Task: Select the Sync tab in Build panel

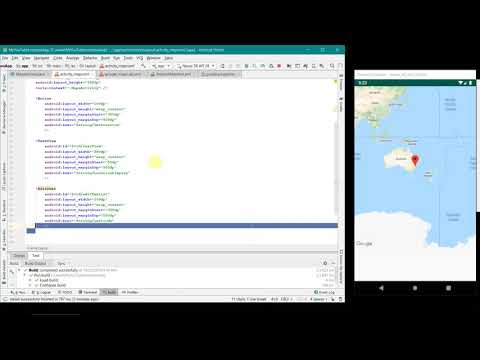Action: (62, 263)
